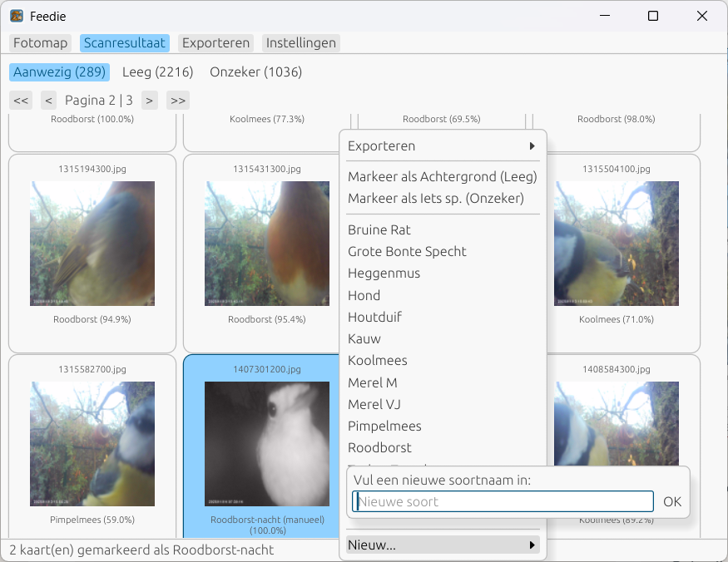Click the Feedie application icon in the title bar

(x=17, y=15)
